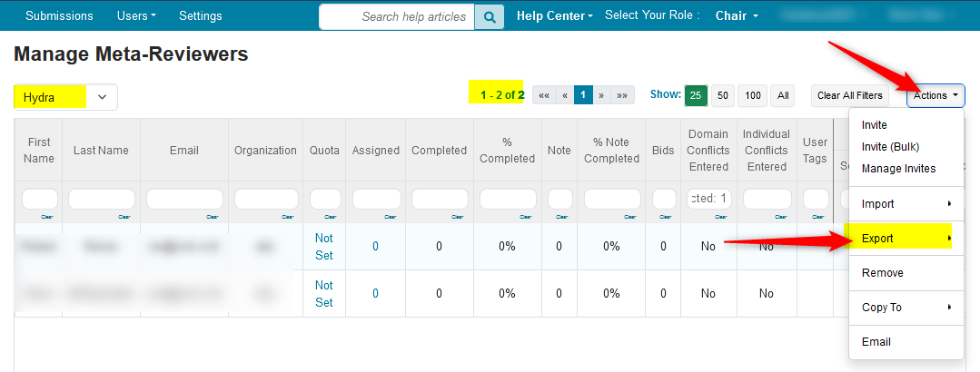This screenshot has width=980, height=372.
Task: Click the Clear All Filters button
Action: coord(849,95)
